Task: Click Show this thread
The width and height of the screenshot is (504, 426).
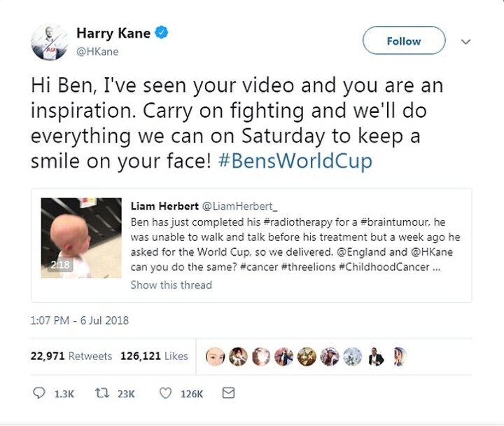Action: click(x=171, y=285)
